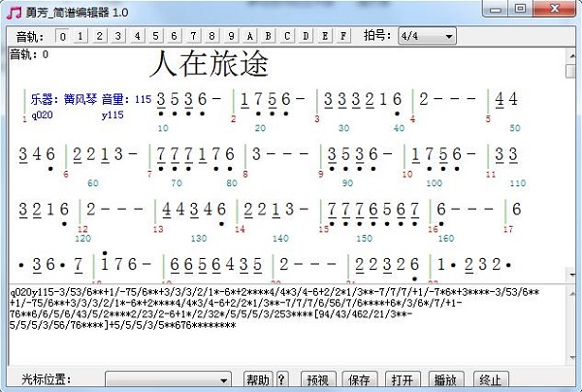Select track 3 button

click(x=118, y=36)
